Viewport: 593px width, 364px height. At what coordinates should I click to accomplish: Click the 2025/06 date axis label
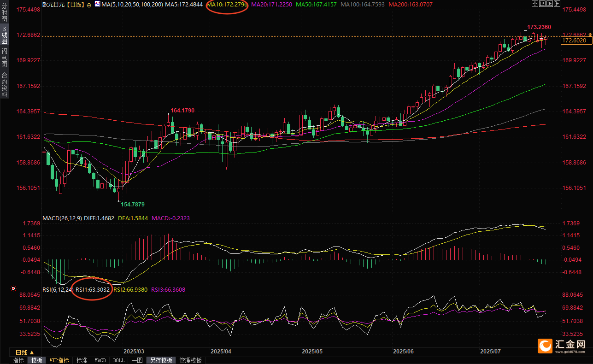pyautogui.click(x=403, y=352)
